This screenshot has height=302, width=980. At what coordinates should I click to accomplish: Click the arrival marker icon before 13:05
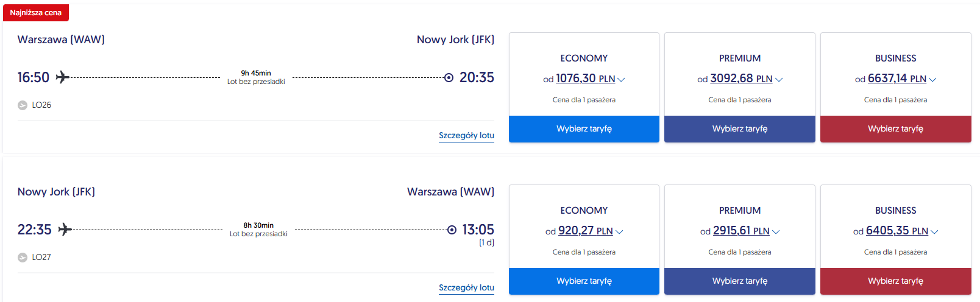pos(452,230)
